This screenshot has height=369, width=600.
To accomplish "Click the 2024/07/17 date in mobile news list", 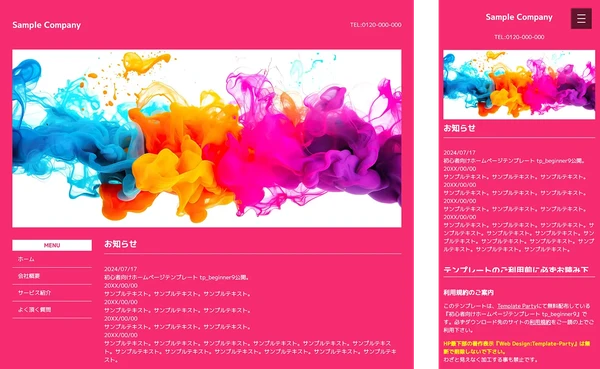I will [x=460, y=152].
